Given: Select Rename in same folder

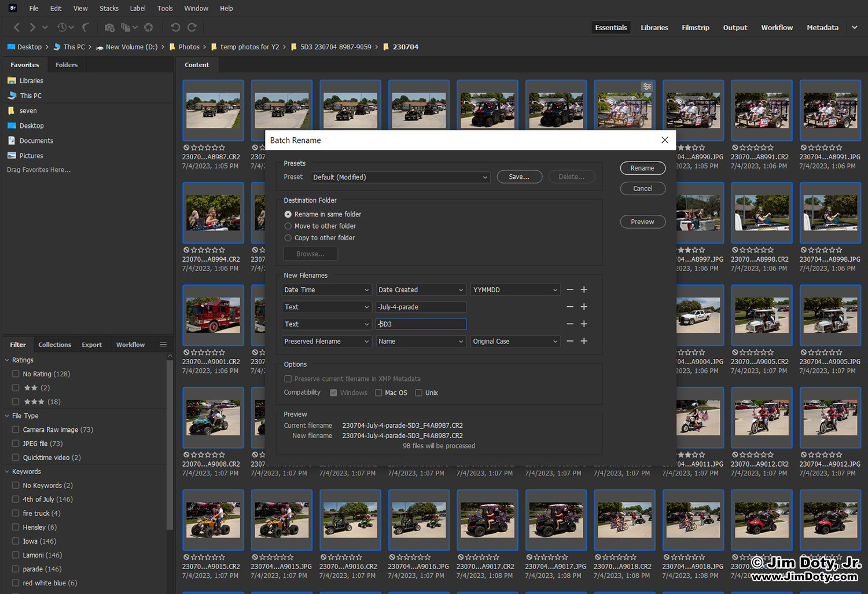Looking at the screenshot, I should [x=288, y=214].
